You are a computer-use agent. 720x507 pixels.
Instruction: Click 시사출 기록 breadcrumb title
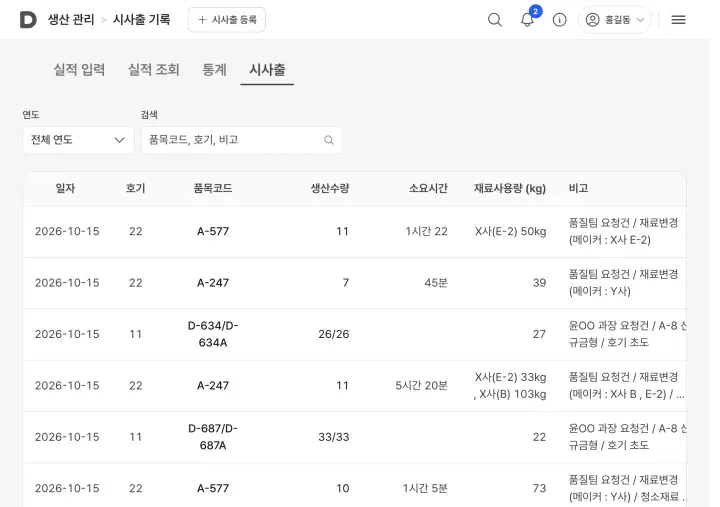(x=141, y=20)
